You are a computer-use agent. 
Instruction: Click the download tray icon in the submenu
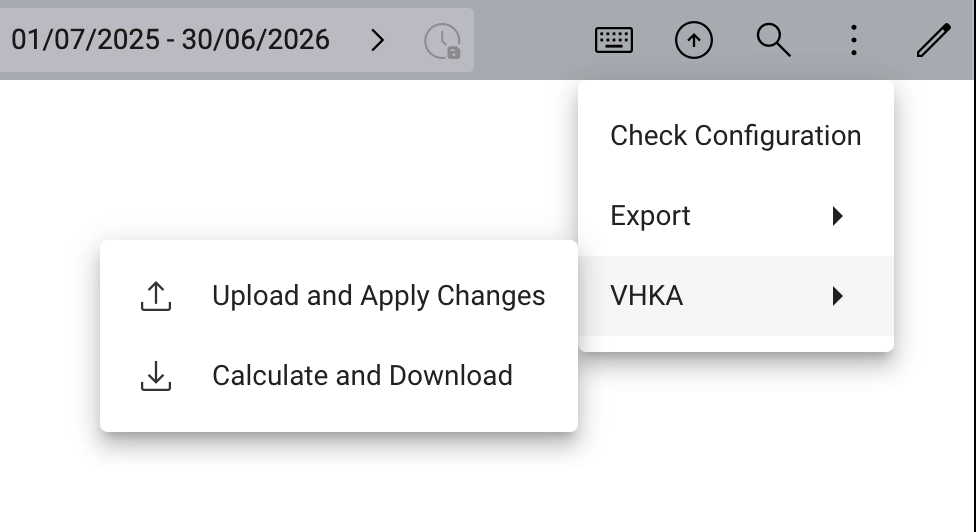pos(156,376)
